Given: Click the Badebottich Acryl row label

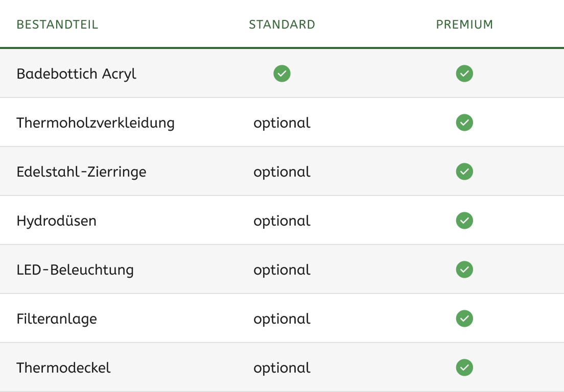Looking at the screenshot, I should pos(77,74).
